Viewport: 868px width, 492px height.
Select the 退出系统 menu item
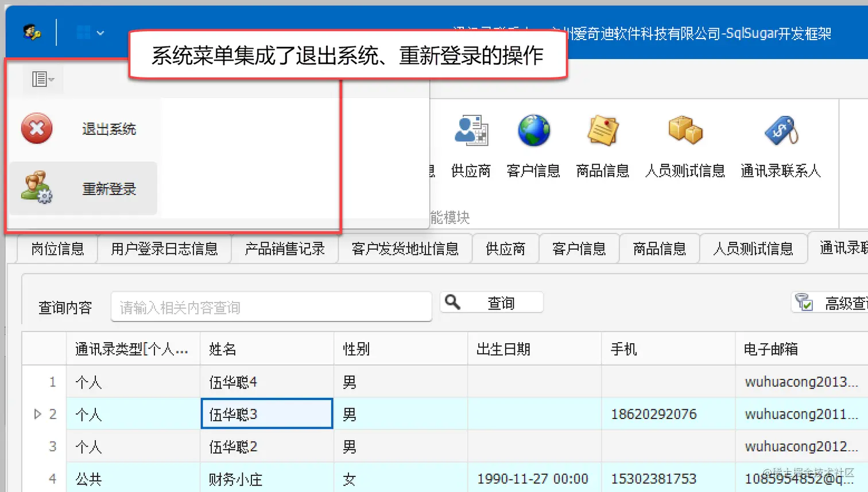point(83,129)
